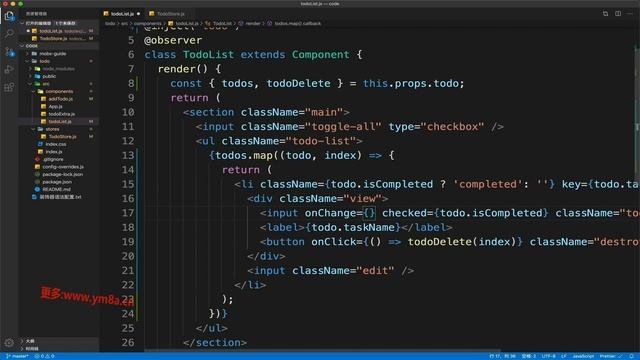The width and height of the screenshot is (640, 360).
Task: Change the JavaScript language mode
Action: [x=583, y=356]
